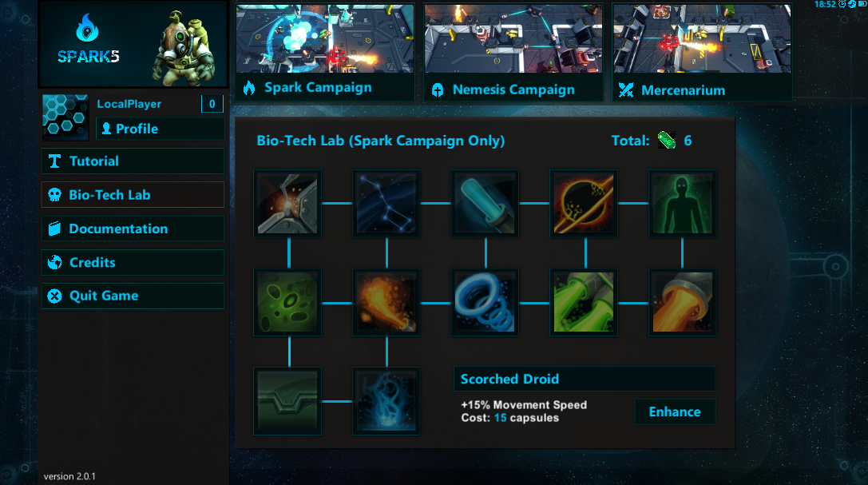868x485 pixels.
Task: Choose the green armor plate upgrade icon
Action: [287, 401]
